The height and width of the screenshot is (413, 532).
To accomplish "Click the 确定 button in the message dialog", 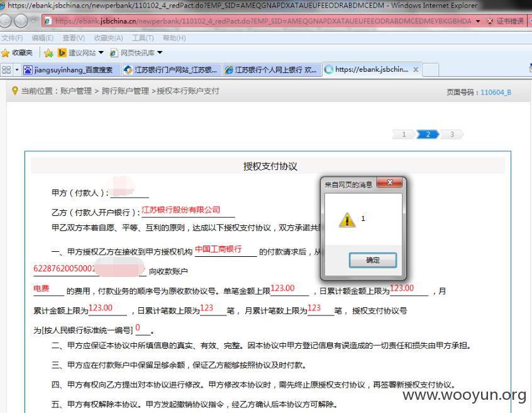I will pos(372,260).
